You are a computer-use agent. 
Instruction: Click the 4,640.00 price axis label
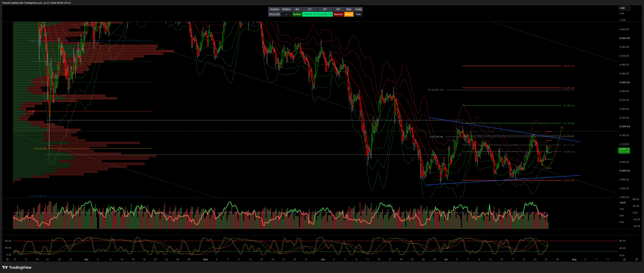pyautogui.click(x=624, y=29)
